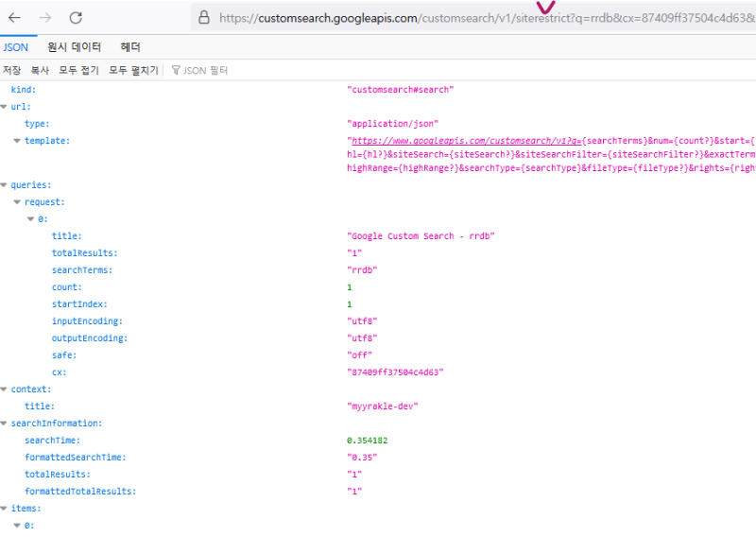
Task: Switch to the JSON tab
Action: tap(16, 46)
